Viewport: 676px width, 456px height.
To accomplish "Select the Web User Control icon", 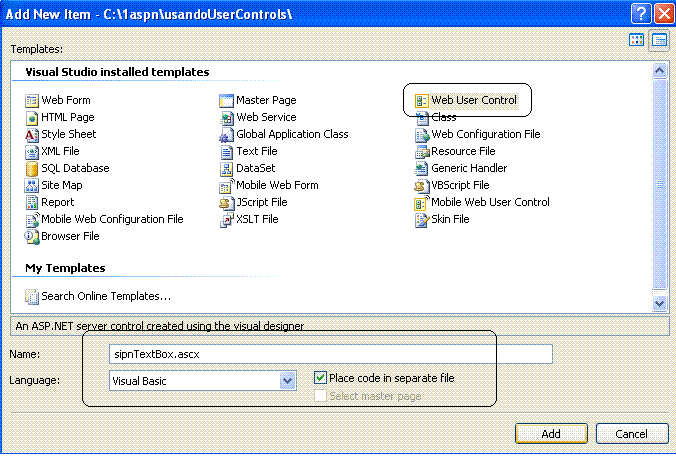I will 421,101.
